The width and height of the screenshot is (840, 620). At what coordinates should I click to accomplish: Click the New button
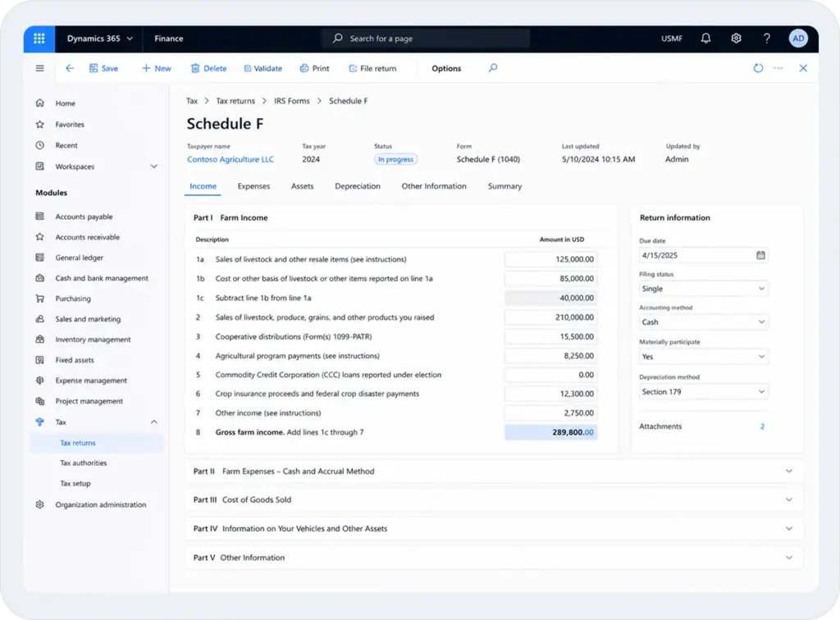(157, 69)
